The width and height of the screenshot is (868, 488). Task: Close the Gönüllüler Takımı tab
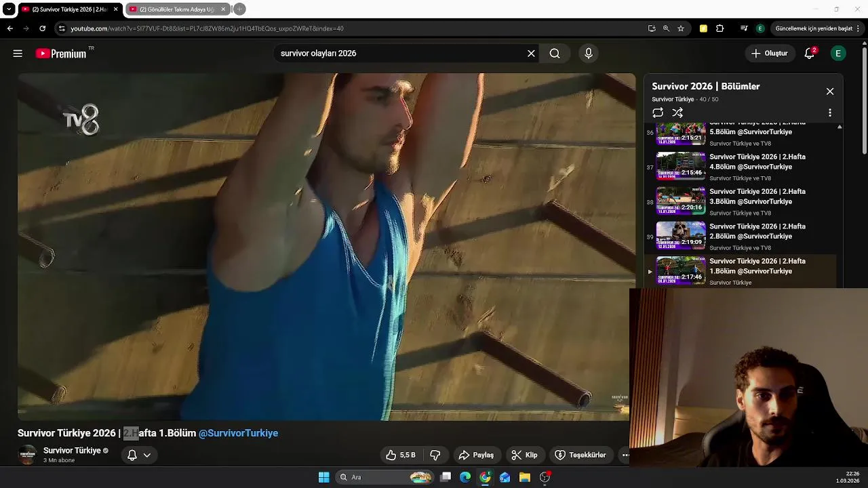(x=223, y=9)
